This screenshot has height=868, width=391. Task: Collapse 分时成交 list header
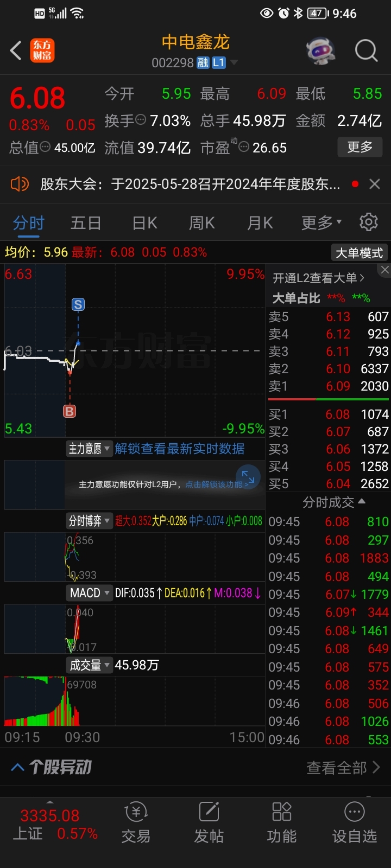tap(333, 502)
